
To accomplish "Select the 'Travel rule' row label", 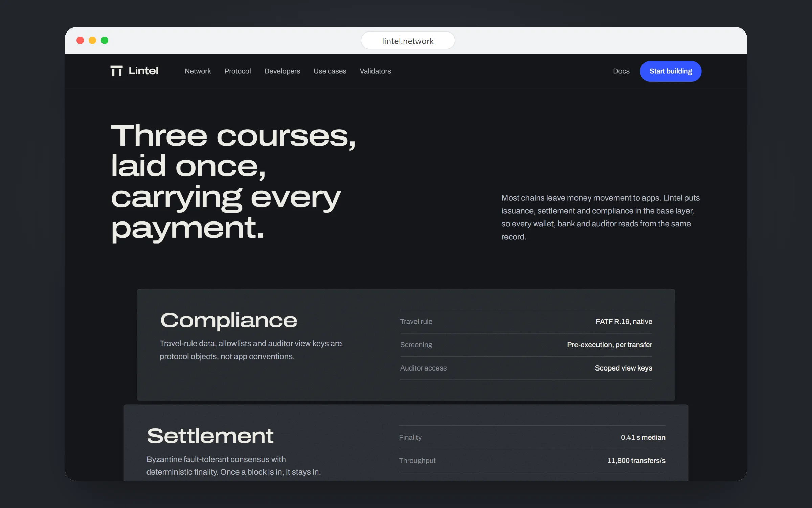I will (x=416, y=321).
